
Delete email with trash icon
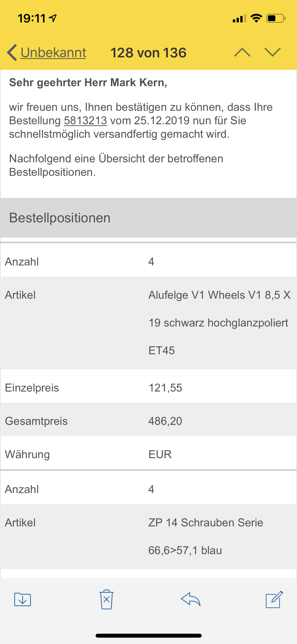tap(106, 599)
